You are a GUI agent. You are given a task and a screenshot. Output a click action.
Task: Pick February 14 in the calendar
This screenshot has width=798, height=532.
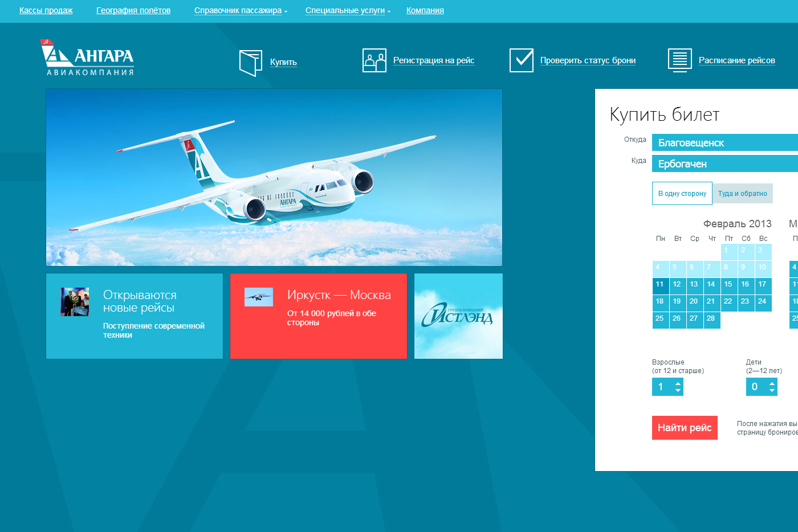711,284
